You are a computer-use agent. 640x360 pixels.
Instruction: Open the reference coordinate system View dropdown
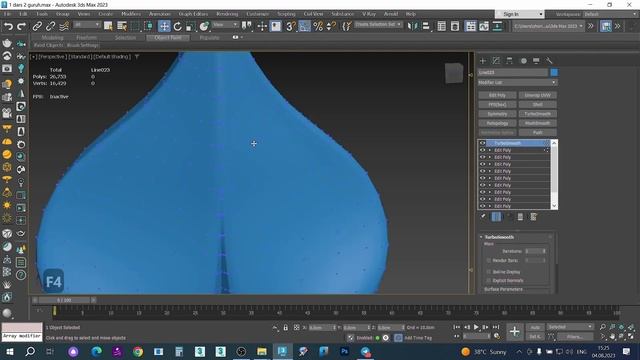coord(225,25)
